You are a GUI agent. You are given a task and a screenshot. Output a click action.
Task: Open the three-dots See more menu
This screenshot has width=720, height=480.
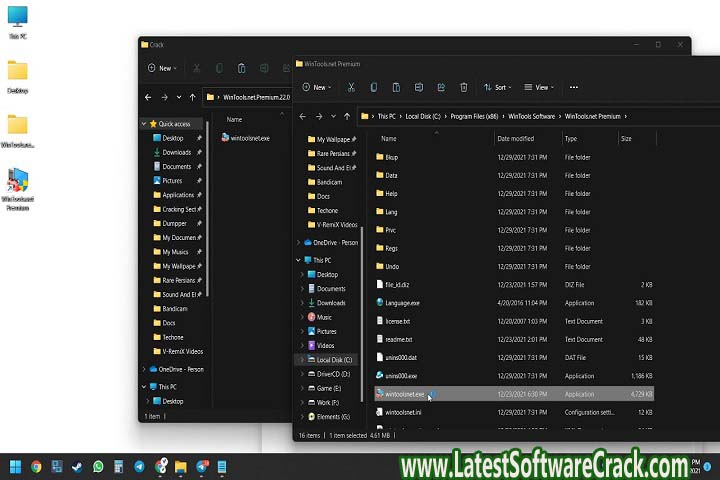tap(574, 87)
